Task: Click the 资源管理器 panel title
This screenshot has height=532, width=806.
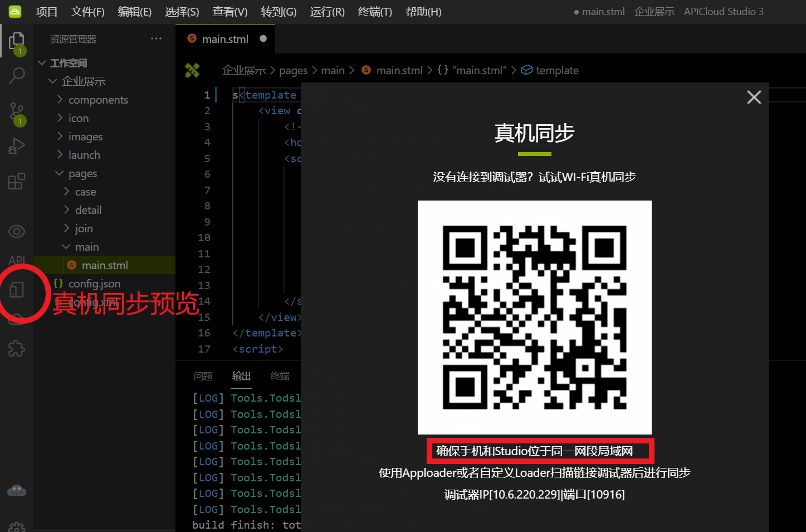Action: point(73,39)
